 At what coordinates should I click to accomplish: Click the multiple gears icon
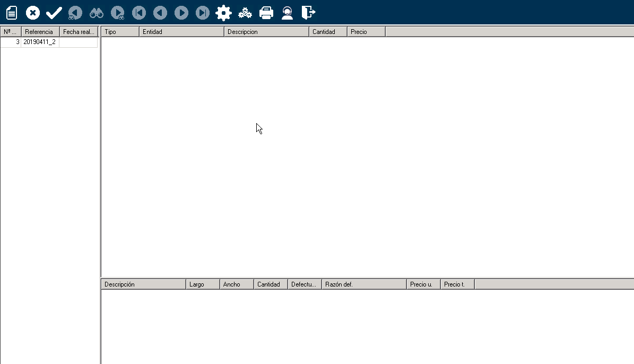(x=245, y=13)
